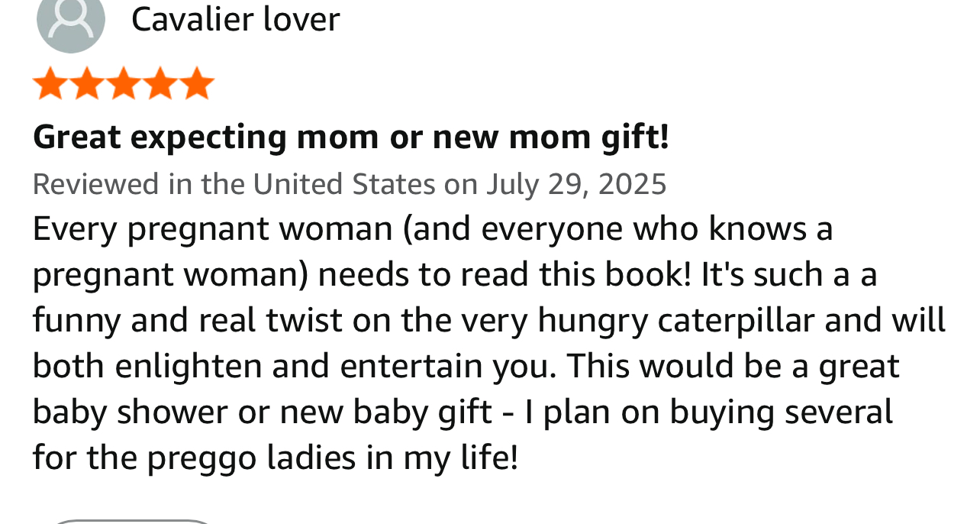The width and height of the screenshot is (980, 524).
Task: Click "United States" in the review metadata
Action: click(x=343, y=184)
